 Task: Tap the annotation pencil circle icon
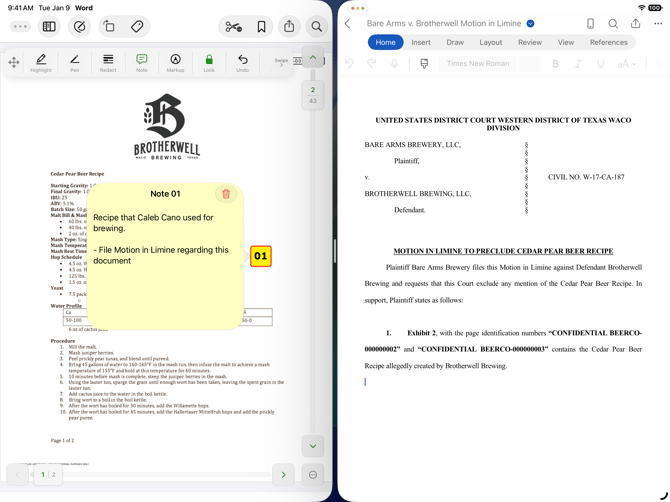[x=79, y=26]
